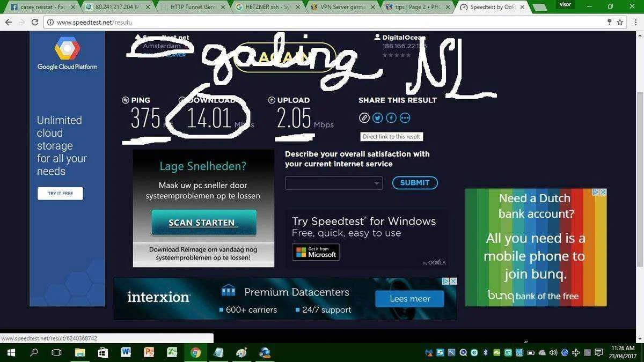Open taskbar search
644x362 pixels.
tap(34, 352)
